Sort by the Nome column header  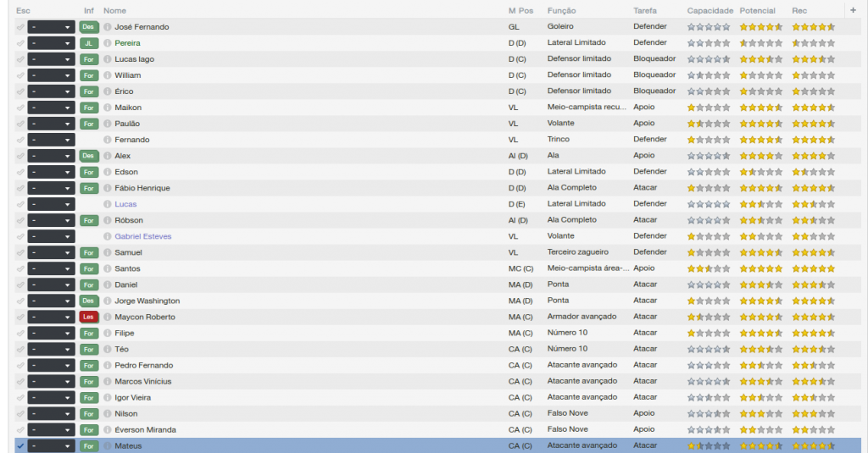pos(114,10)
